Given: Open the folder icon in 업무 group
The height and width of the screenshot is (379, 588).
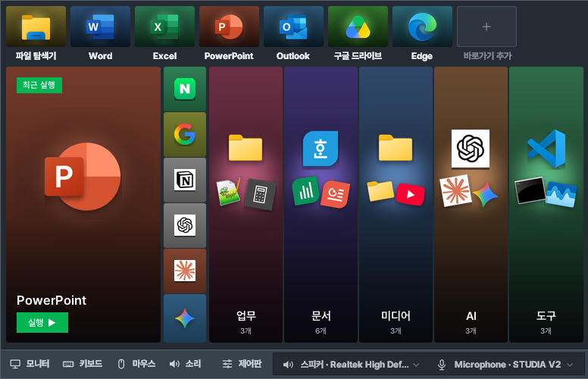Looking at the screenshot, I should (246, 148).
